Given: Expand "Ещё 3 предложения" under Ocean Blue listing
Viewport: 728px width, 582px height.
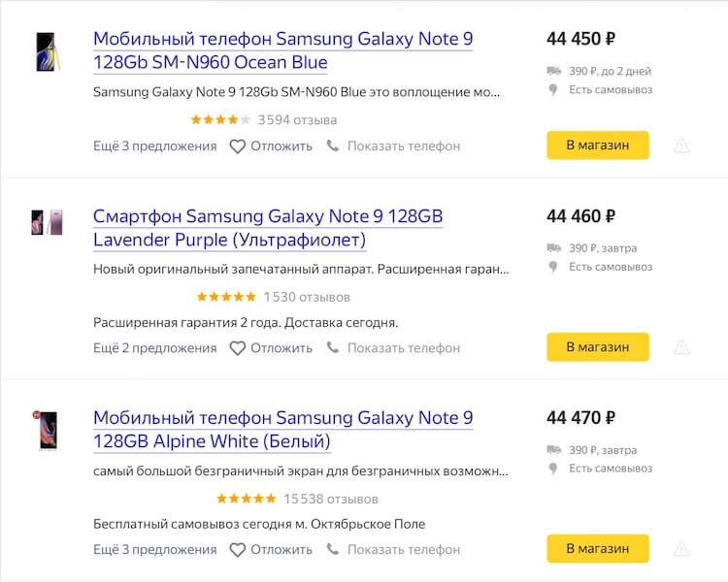Looking at the screenshot, I should tap(155, 146).
